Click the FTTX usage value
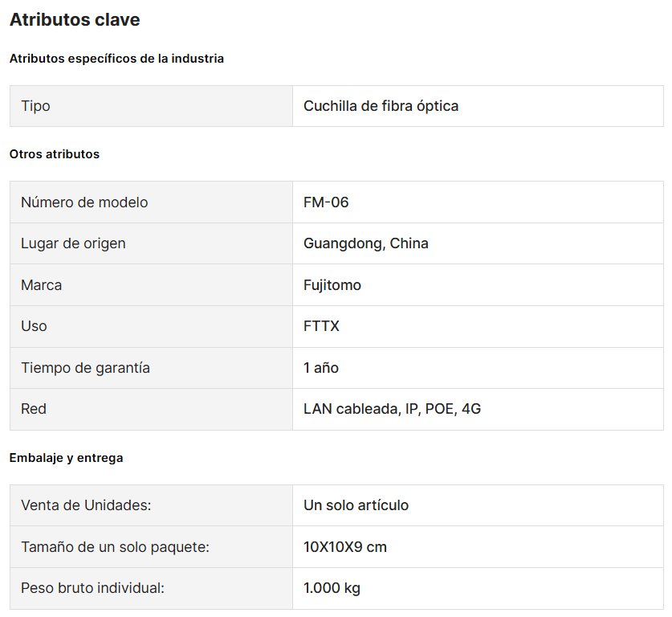The height and width of the screenshot is (617, 672). pos(321,326)
